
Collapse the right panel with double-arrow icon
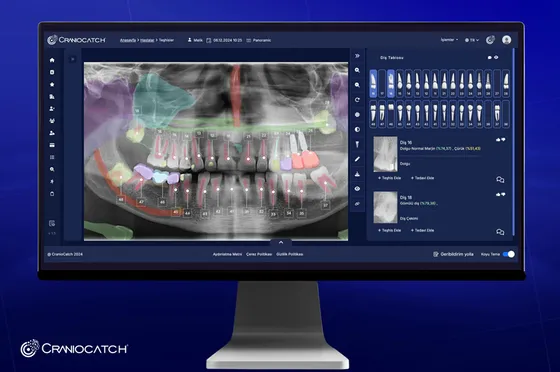pyautogui.click(x=357, y=56)
